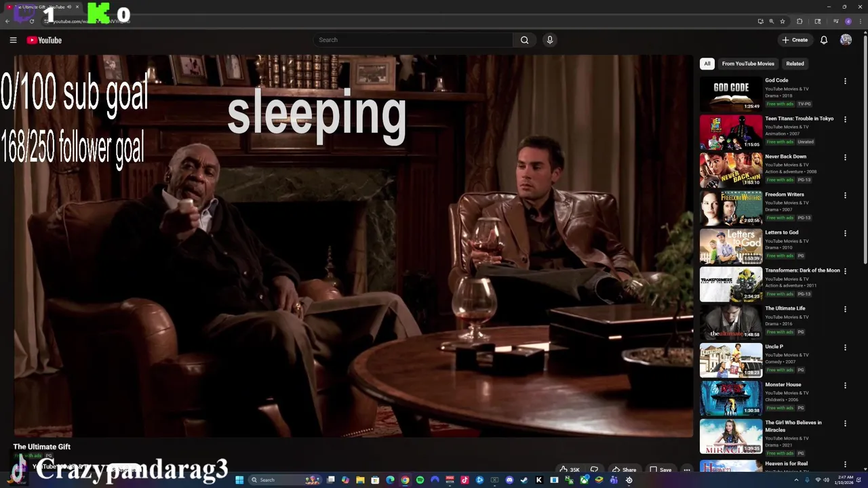Open options menu for Monster House
868x488 pixels.
pyautogui.click(x=845, y=386)
